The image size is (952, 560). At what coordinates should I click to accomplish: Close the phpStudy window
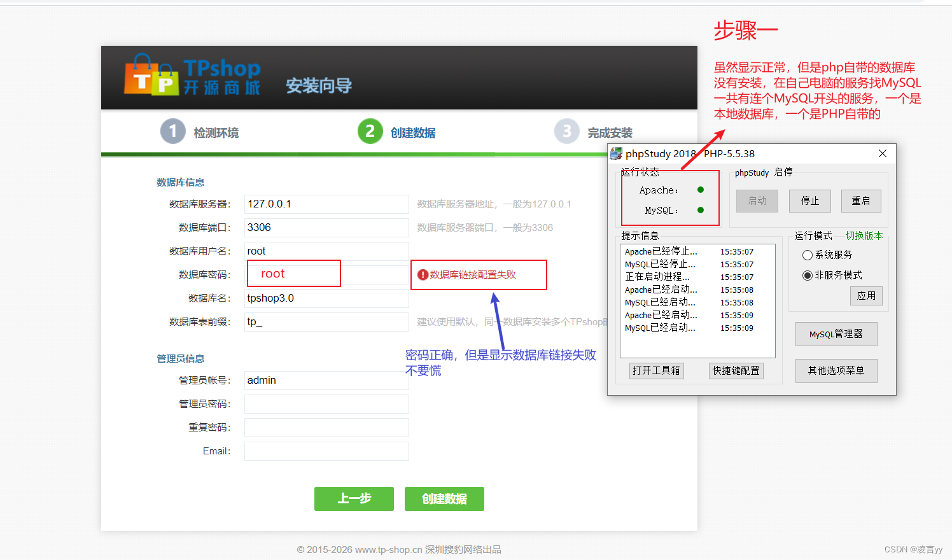(x=883, y=153)
